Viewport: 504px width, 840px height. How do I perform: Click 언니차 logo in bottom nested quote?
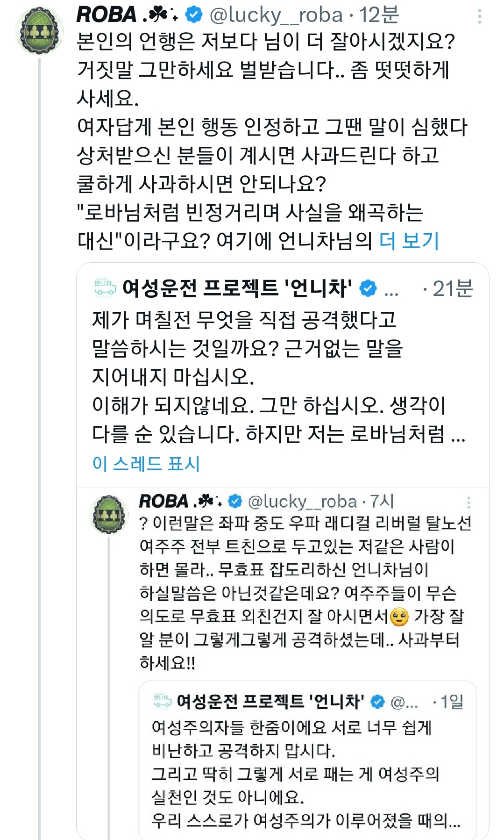(x=163, y=701)
